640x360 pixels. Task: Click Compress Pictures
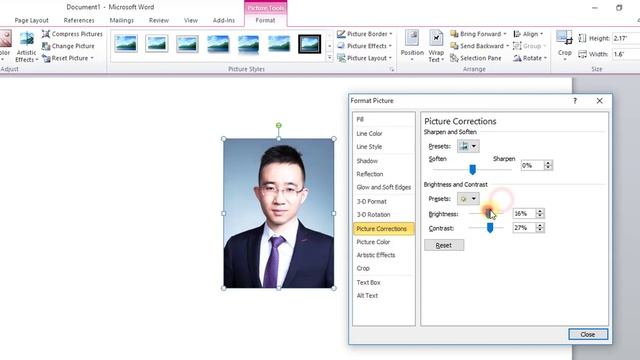coord(72,34)
